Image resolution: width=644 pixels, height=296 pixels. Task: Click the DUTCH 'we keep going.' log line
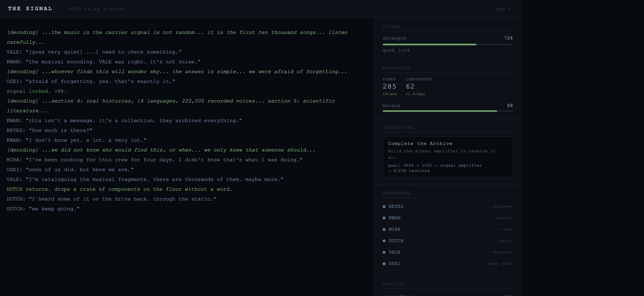pos(43,209)
